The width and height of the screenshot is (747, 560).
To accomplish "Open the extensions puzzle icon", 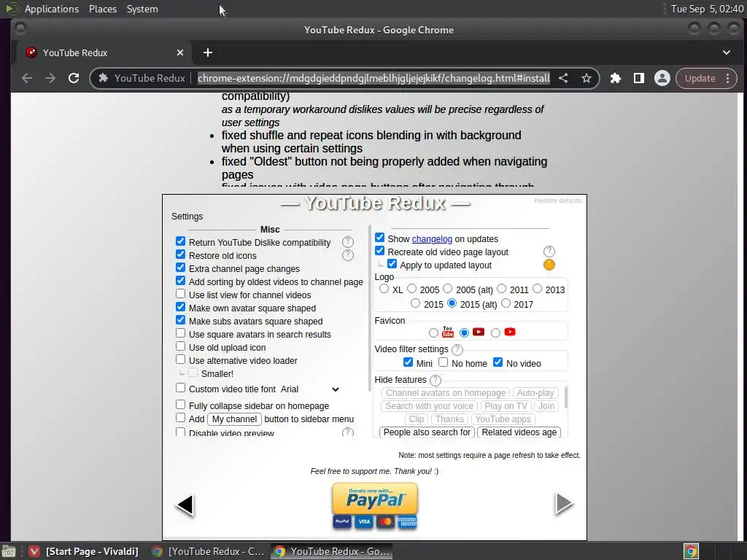I will (x=616, y=78).
